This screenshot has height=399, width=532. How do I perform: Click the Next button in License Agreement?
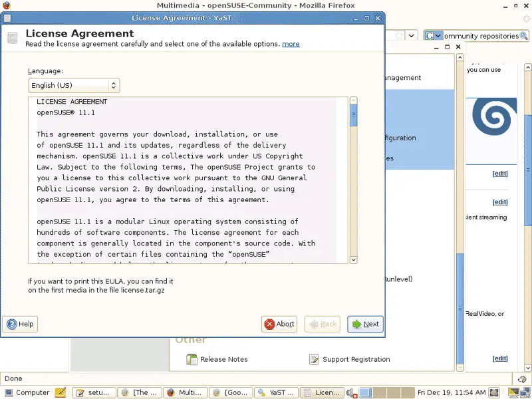[x=365, y=324]
